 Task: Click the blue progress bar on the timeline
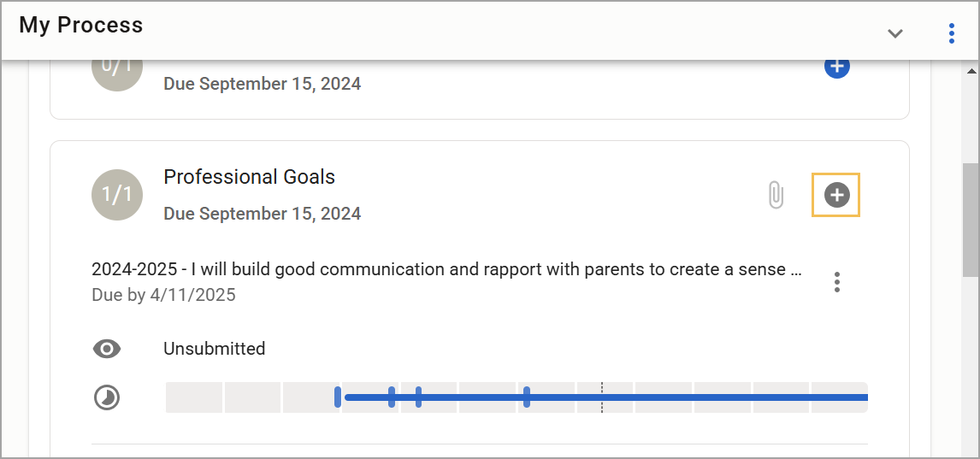point(606,397)
